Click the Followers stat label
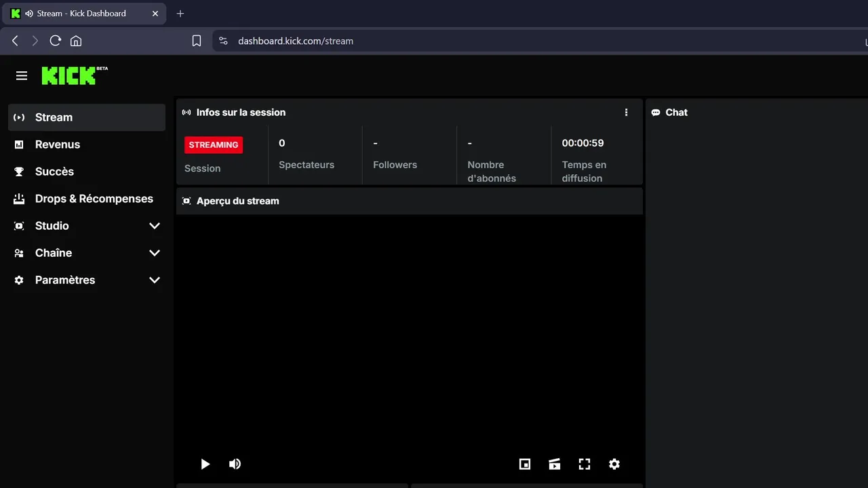Viewport: 868px width, 488px height. [395, 165]
